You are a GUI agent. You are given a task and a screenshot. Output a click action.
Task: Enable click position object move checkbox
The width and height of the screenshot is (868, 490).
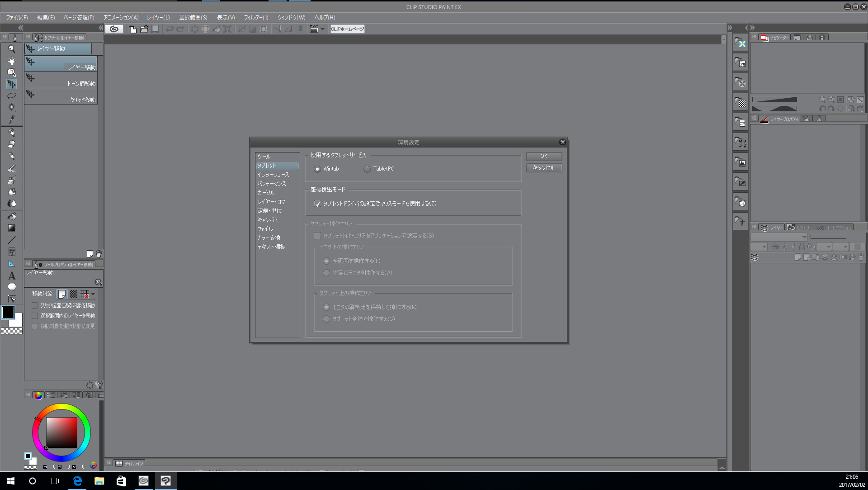click(35, 305)
